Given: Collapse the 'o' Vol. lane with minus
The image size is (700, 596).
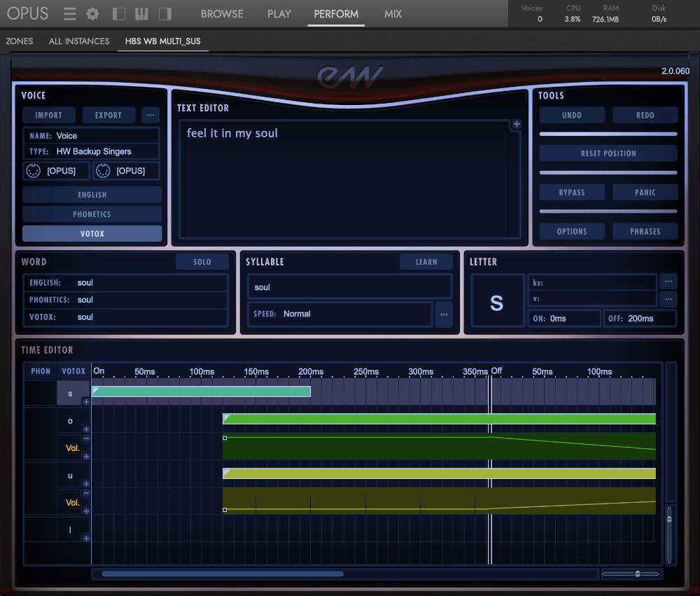Looking at the screenshot, I should (86, 438).
